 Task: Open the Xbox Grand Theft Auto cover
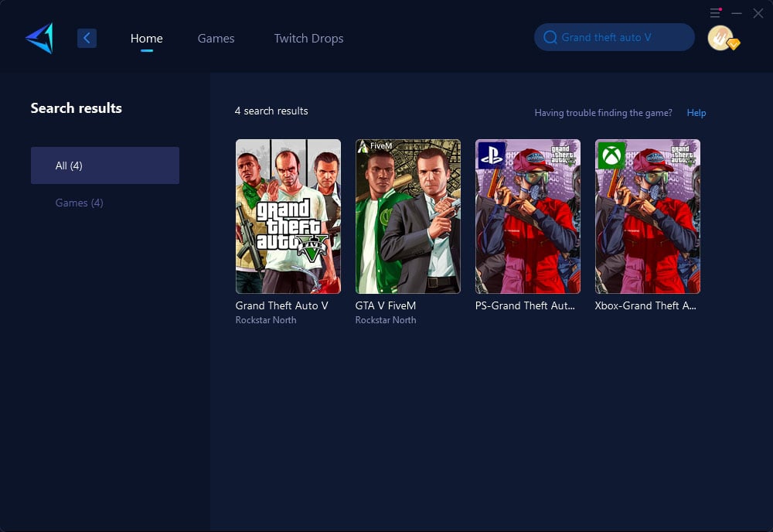(x=648, y=217)
